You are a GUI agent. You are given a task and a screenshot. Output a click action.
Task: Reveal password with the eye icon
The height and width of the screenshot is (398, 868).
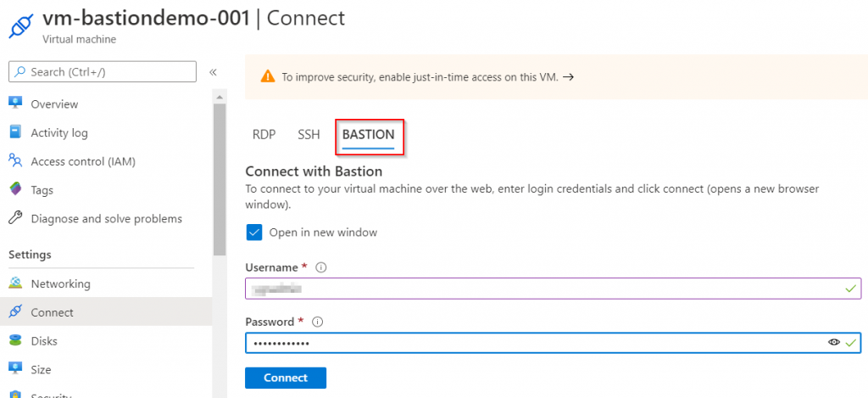(x=834, y=343)
